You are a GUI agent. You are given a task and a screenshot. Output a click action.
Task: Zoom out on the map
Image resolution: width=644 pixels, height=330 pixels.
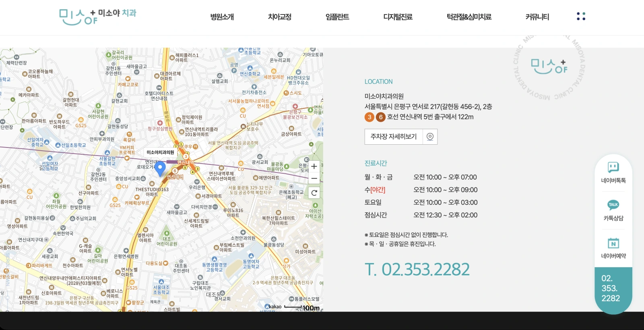pos(314,178)
